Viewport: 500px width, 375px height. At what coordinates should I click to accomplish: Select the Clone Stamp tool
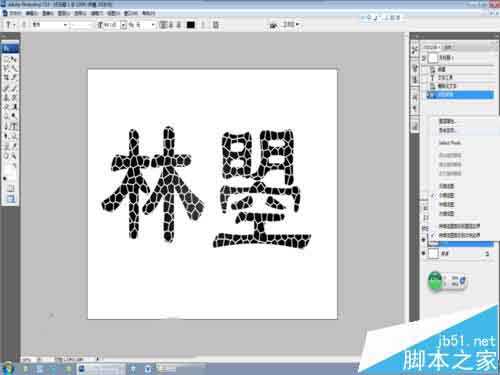tap(6, 97)
